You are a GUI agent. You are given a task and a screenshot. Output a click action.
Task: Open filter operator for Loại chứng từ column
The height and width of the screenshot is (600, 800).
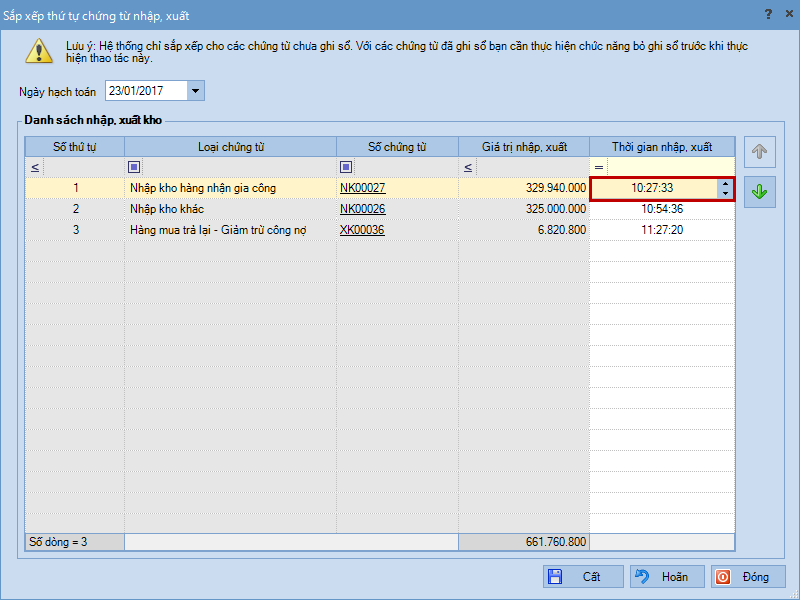[135, 167]
